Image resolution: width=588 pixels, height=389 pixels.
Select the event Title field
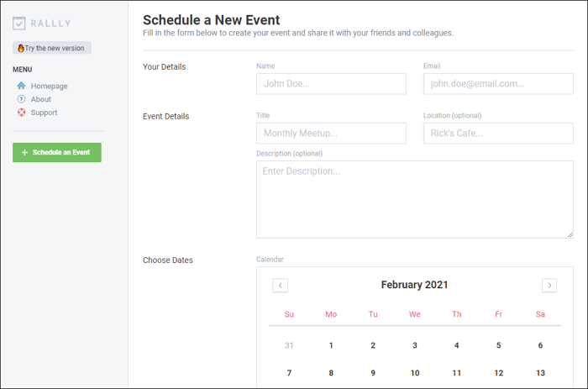(x=331, y=134)
